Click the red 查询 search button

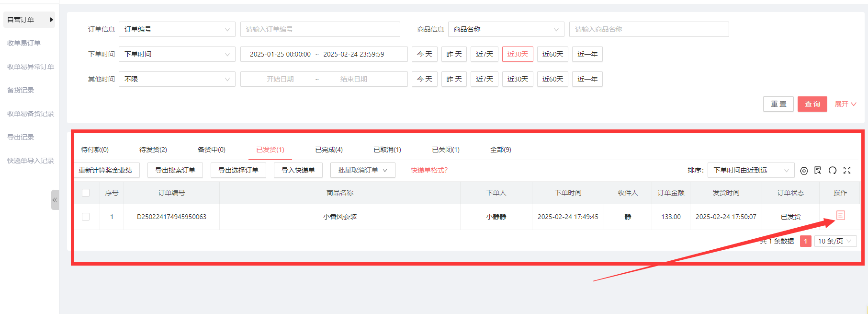[x=812, y=104]
